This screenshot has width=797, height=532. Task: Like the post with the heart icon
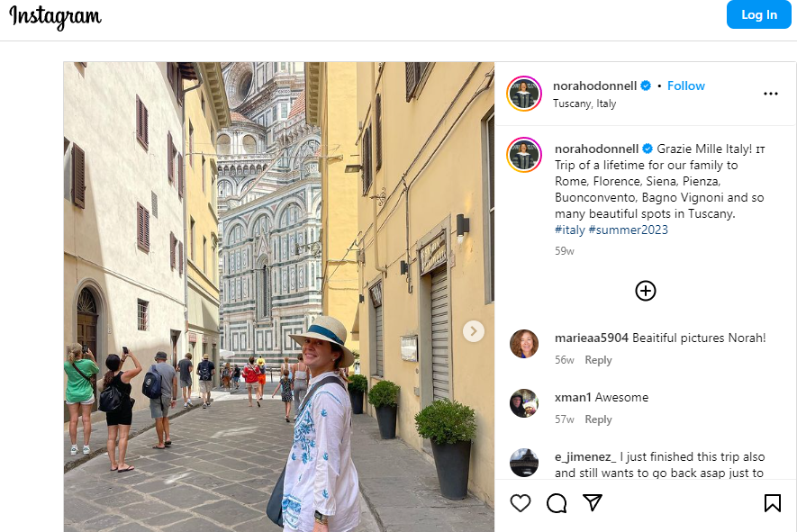tap(521, 503)
